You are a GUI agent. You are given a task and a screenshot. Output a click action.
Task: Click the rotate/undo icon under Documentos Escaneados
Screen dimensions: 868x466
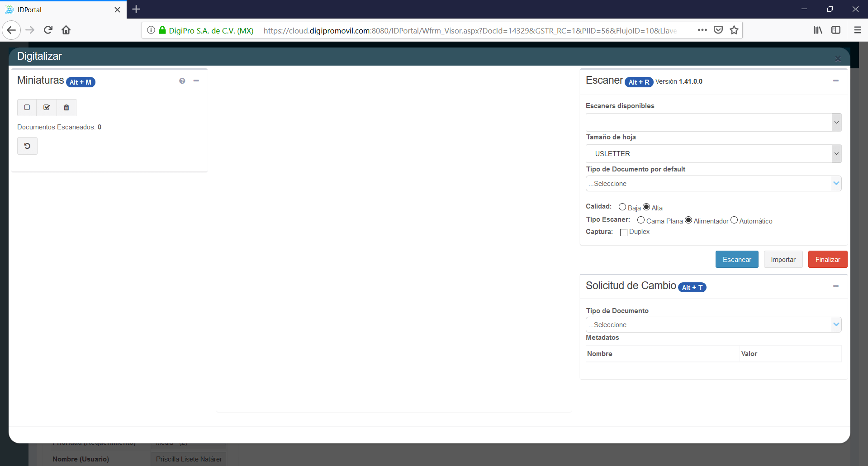27,146
